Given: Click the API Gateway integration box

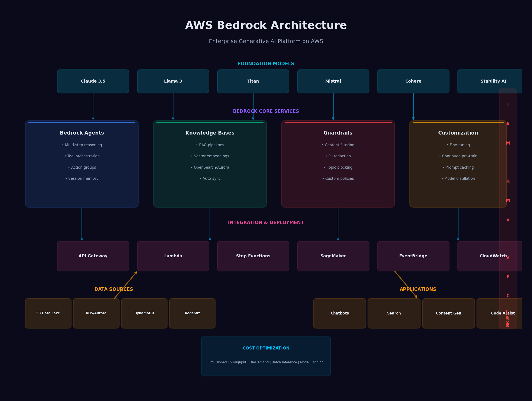Looking at the screenshot, I should (x=93, y=256).
